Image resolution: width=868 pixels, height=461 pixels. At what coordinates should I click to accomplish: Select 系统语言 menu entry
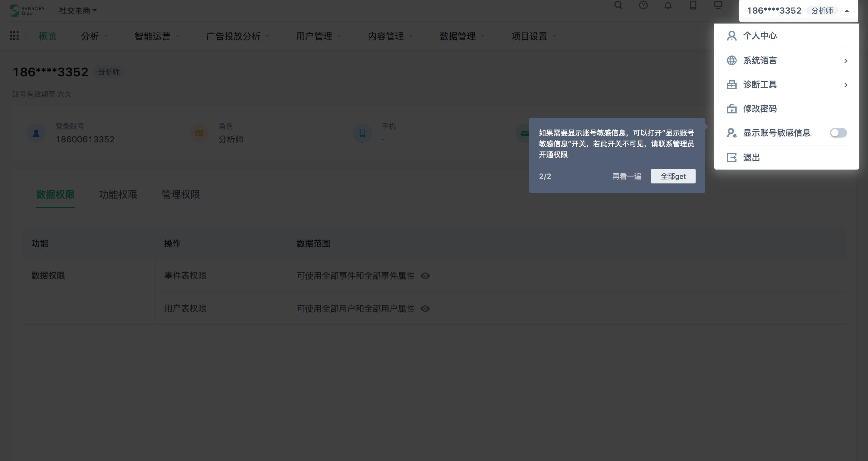click(786, 60)
